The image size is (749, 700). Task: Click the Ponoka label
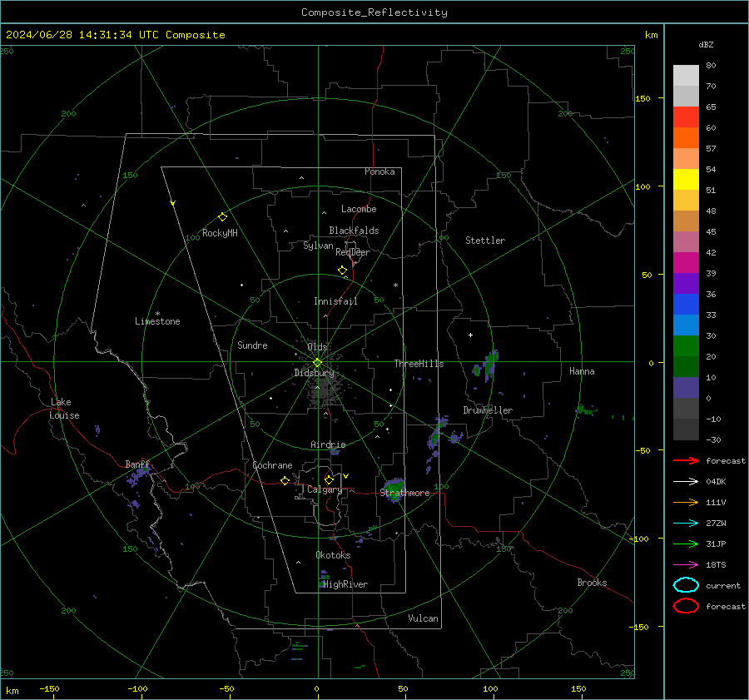coord(379,171)
